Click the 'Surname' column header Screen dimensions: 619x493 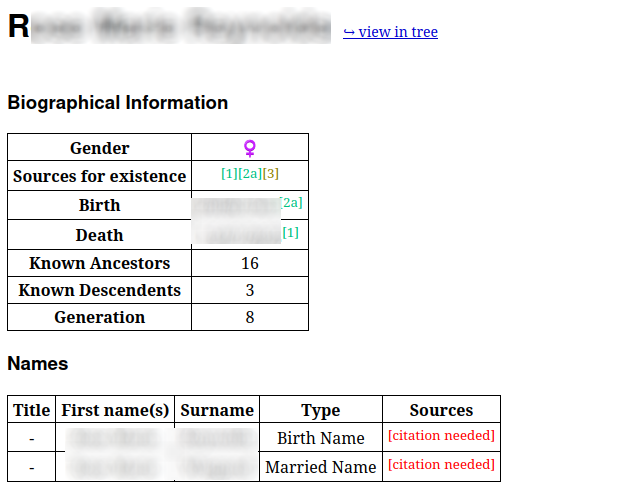click(217, 410)
